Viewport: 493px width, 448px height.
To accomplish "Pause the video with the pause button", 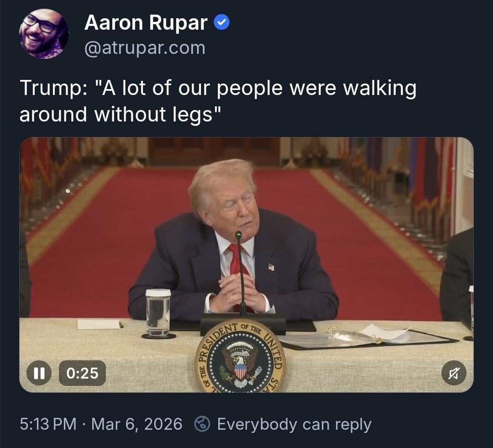I will click(x=39, y=373).
